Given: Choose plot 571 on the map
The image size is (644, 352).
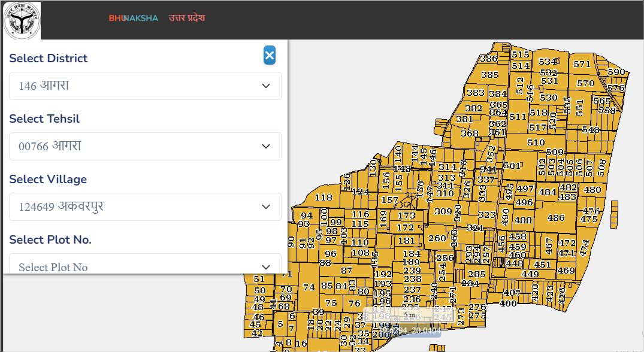Looking at the screenshot, I should pyautogui.click(x=582, y=65).
